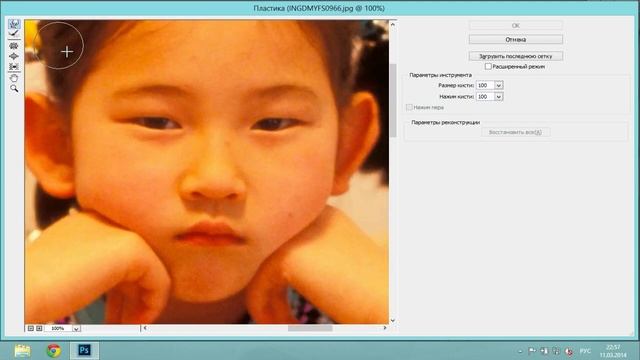Open the clock showing 22:57
This screenshot has height=360, width=640.
[x=613, y=351]
